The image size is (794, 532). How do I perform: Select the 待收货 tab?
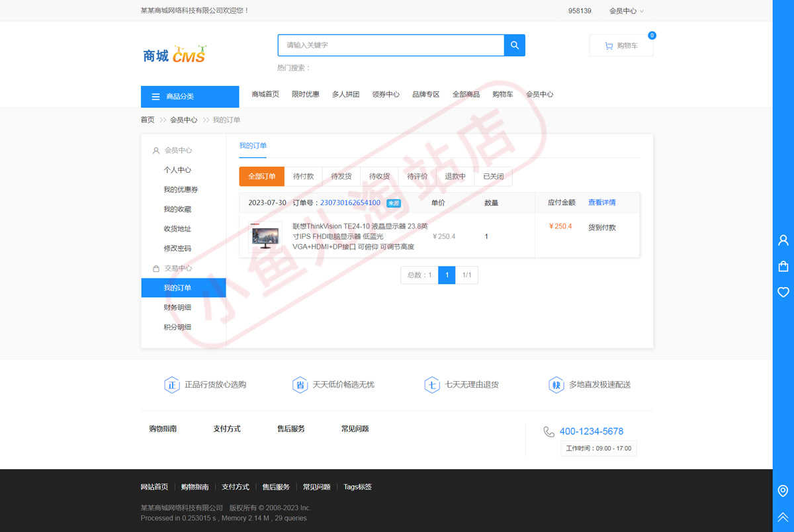coord(380,177)
